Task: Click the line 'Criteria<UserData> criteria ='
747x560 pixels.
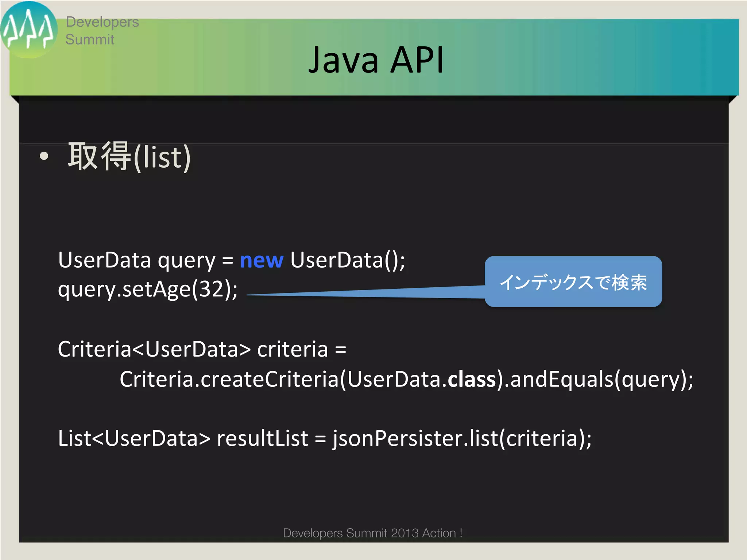Action: coord(202,349)
